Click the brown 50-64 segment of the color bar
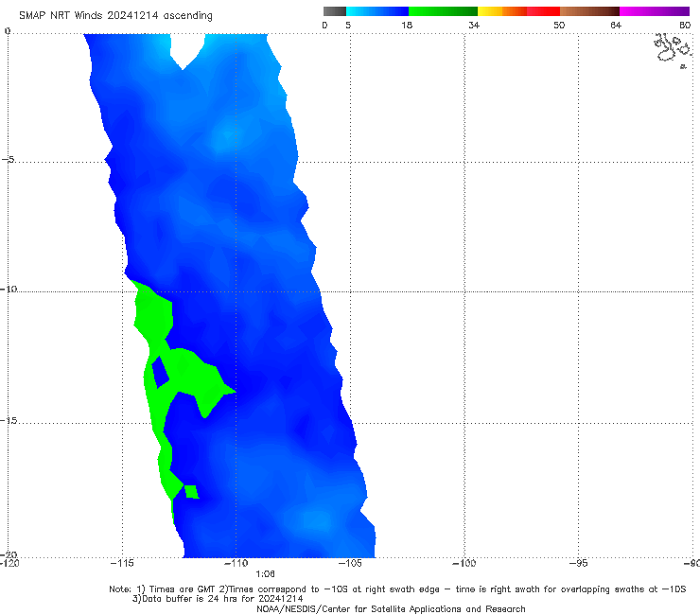 [589, 11]
